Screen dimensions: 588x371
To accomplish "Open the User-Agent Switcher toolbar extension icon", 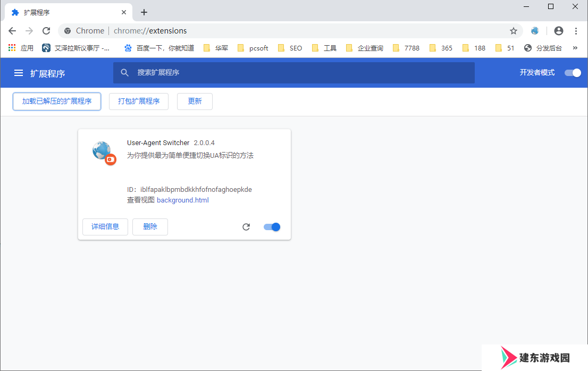I will pos(535,31).
